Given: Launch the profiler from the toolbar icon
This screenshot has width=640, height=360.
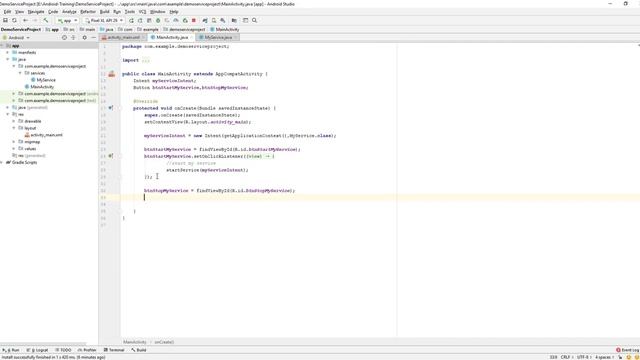Looking at the screenshot, I should coord(176,20).
